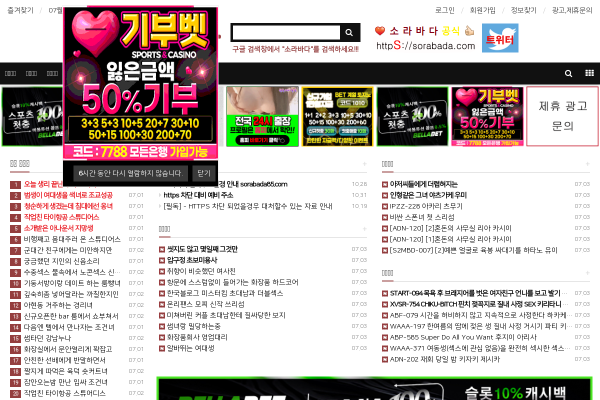600x400 pixels.
Task: Click the red square icon before ABP-585 row
Action: (385, 338)
